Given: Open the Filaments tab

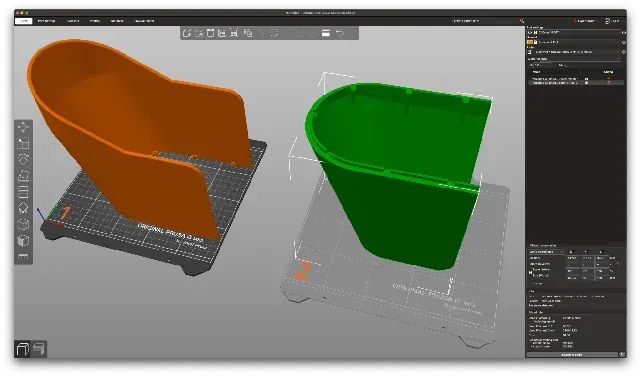Looking at the screenshot, I should [73, 21].
